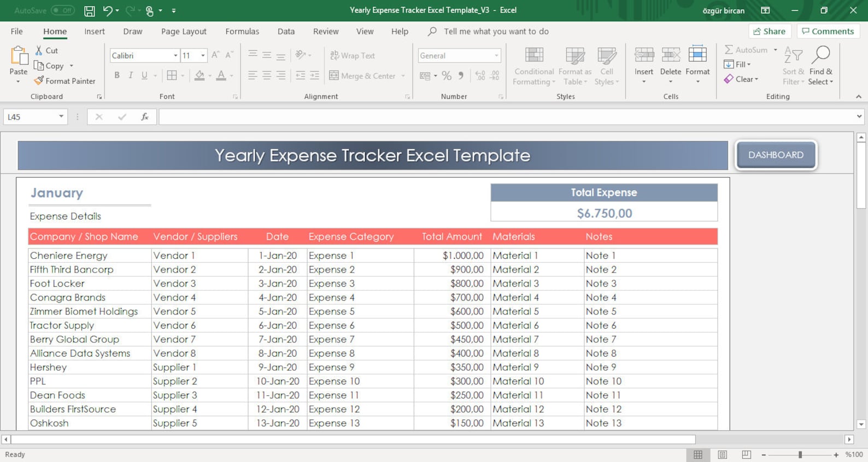
Task: Click the Align Left icon
Action: 253,75
